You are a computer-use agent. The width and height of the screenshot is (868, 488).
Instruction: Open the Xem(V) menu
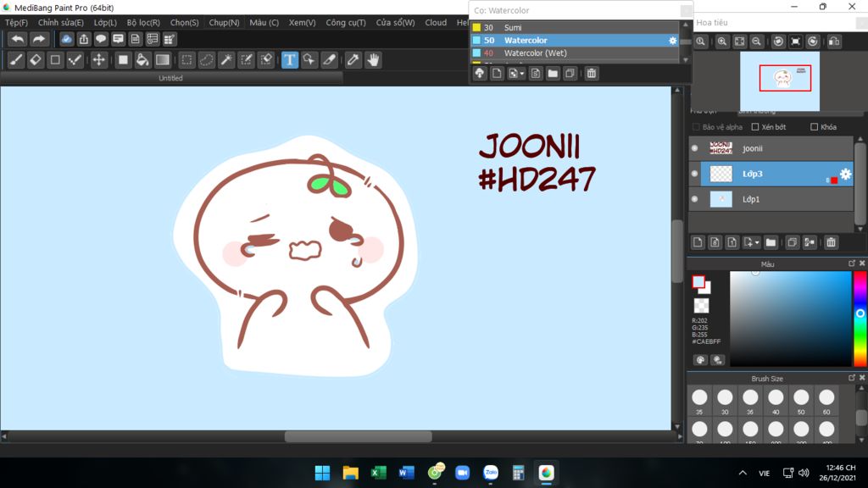tap(303, 23)
